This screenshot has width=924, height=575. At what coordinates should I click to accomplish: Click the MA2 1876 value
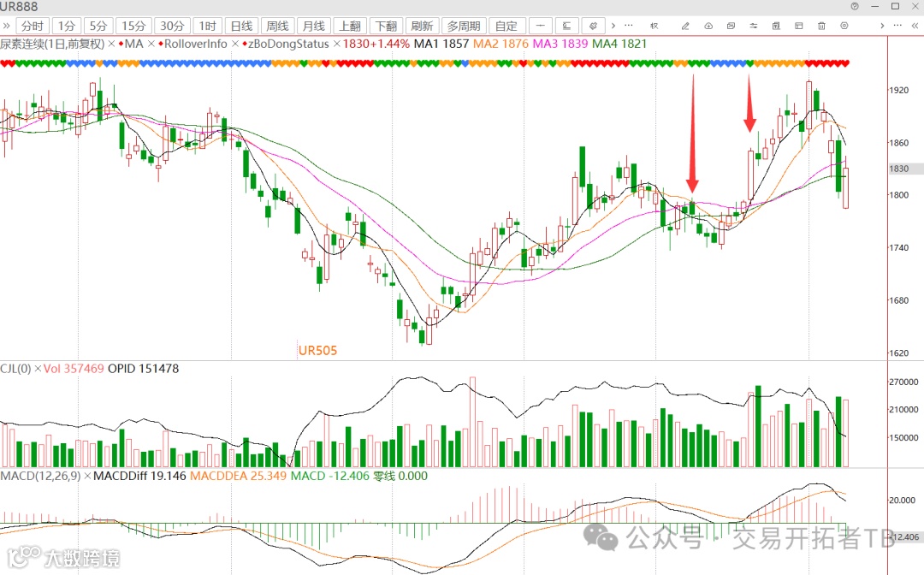pyautogui.click(x=500, y=44)
